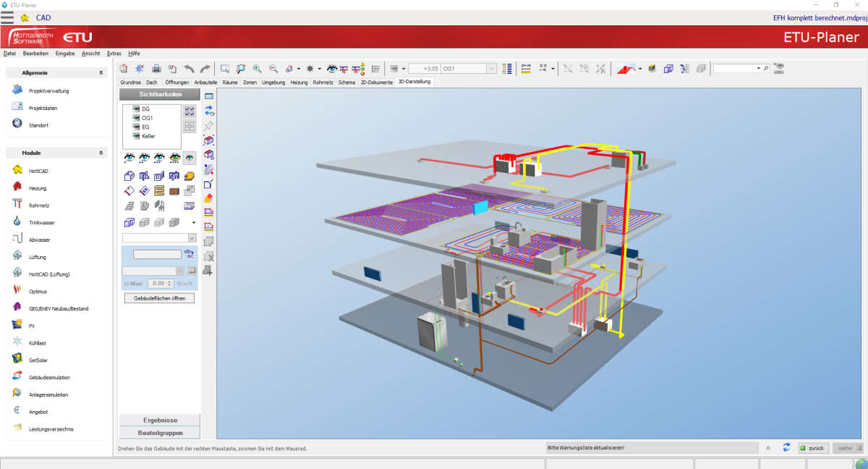Refresh the Warnungsliste via the status bar icon
Viewport: 868px width, 469px height.
click(x=786, y=447)
